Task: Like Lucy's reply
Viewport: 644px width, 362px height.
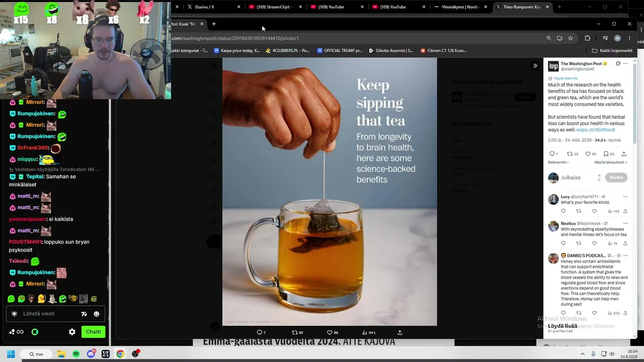Action: (x=594, y=211)
